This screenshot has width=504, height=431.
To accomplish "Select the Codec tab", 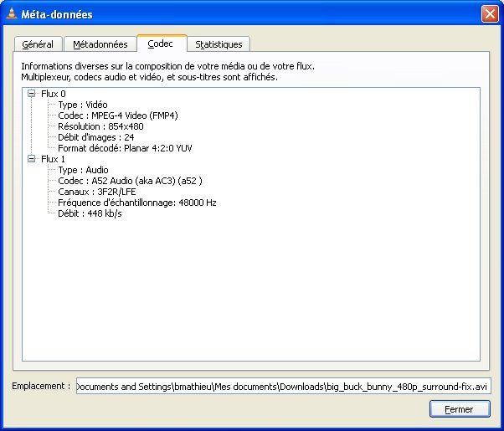I will coord(160,44).
